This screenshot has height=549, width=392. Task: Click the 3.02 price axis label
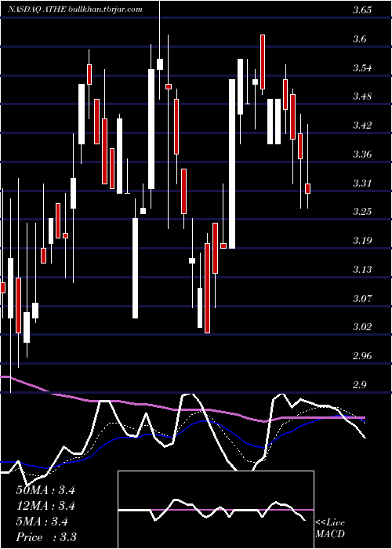(x=362, y=327)
